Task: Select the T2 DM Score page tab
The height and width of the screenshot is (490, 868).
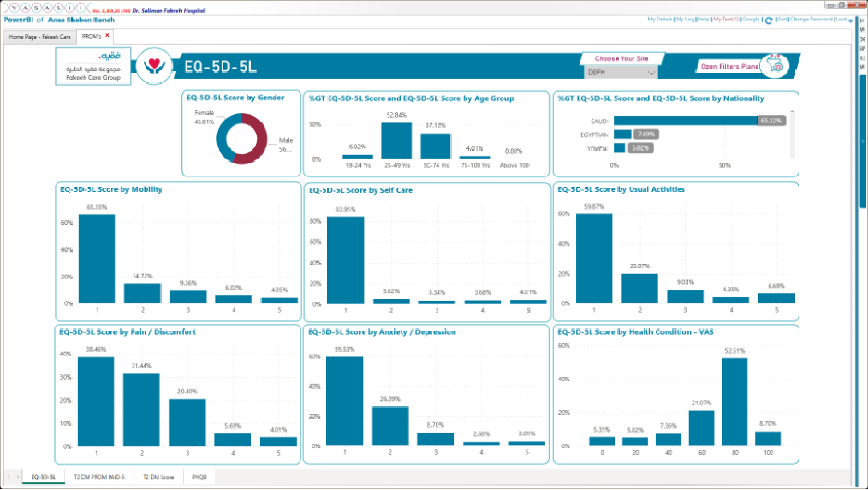Action: pos(158,477)
